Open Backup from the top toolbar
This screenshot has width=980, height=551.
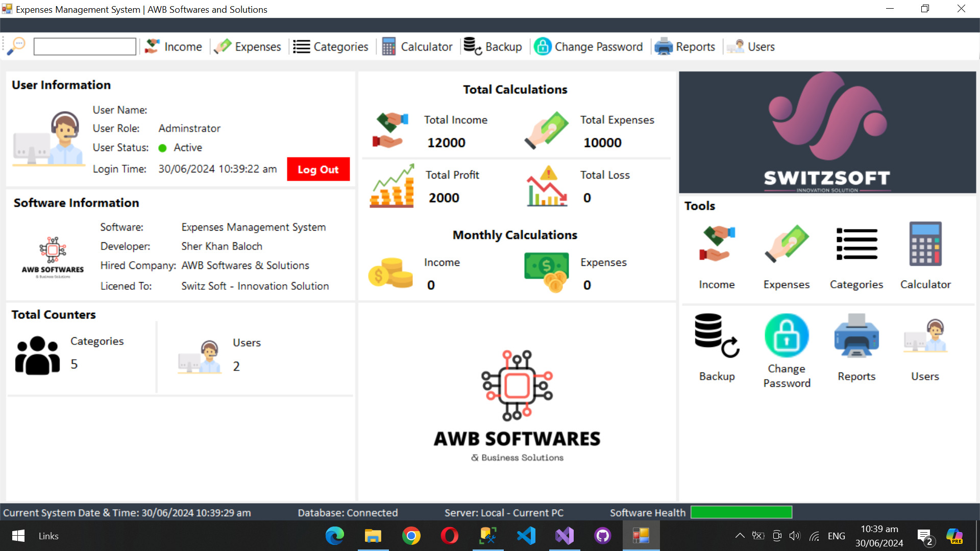point(493,46)
